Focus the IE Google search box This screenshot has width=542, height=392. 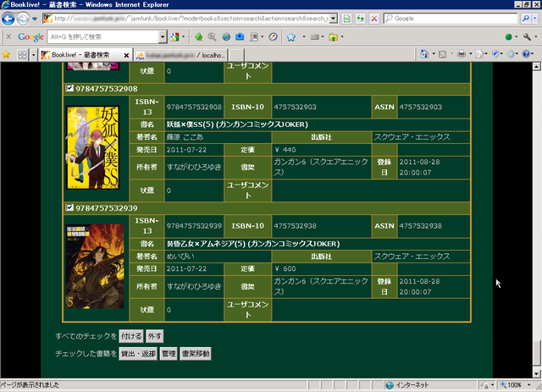[451, 19]
